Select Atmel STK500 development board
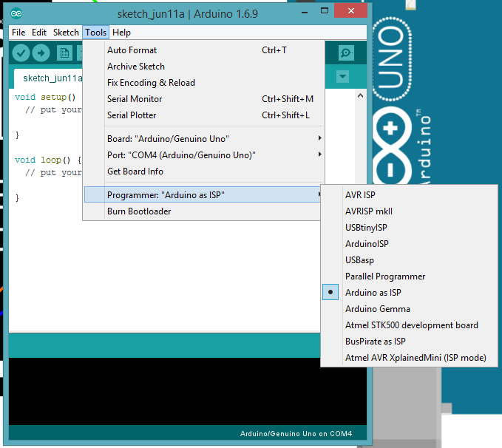 [410, 325]
